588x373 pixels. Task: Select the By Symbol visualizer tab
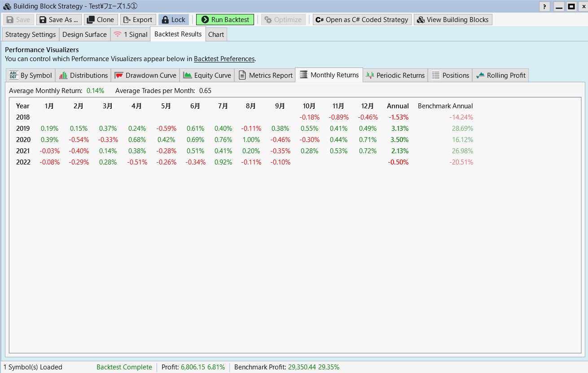point(31,75)
